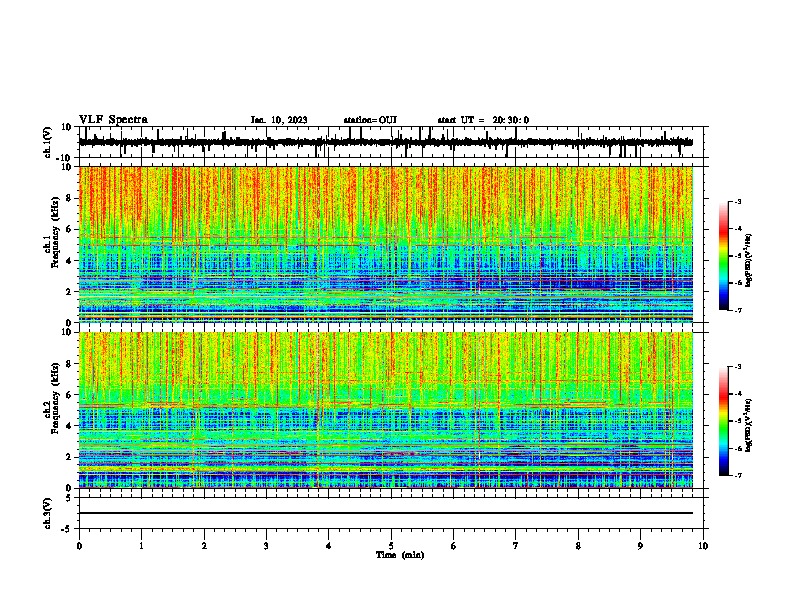Click the "2" kHz tick on ch.2 frequency axis
Image resolution: width=792 pixels, height=612 pixels.
69,457
